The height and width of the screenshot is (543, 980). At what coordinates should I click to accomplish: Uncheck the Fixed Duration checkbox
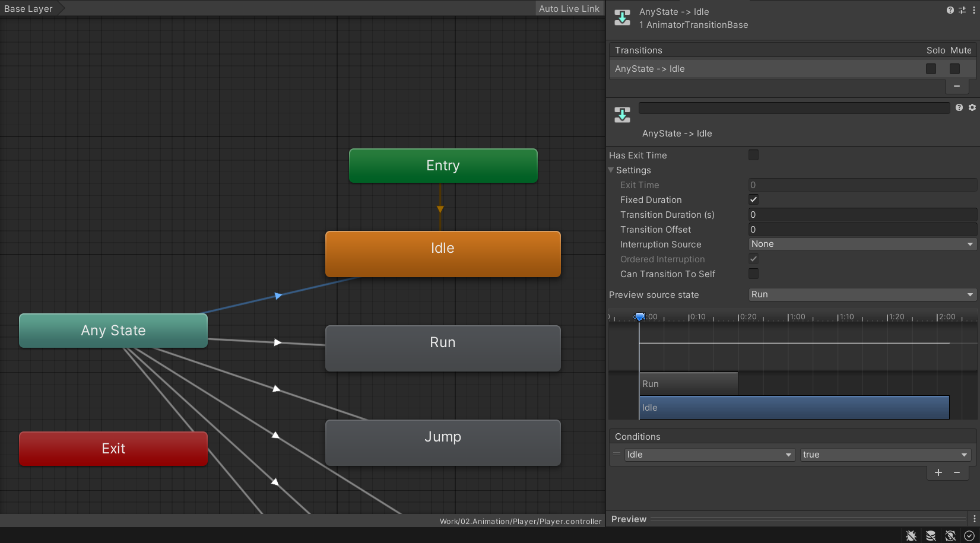point(754,199)
